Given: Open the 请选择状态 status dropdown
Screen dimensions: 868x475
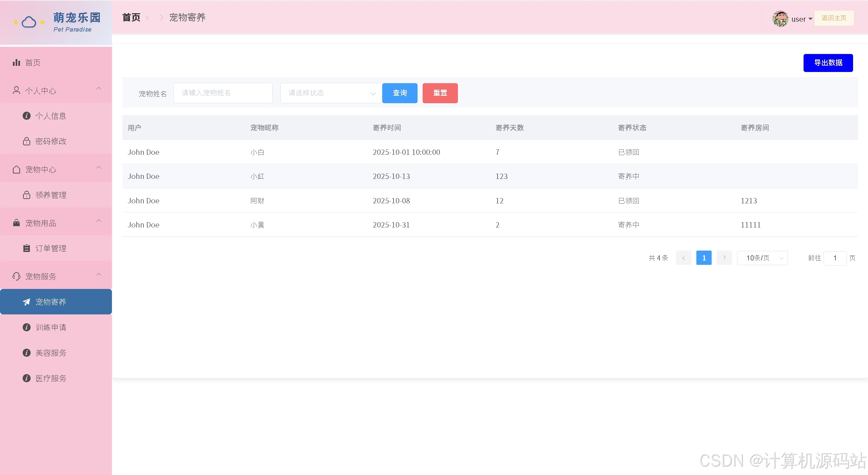Looking at the screenshot, I should click(331, 93).
